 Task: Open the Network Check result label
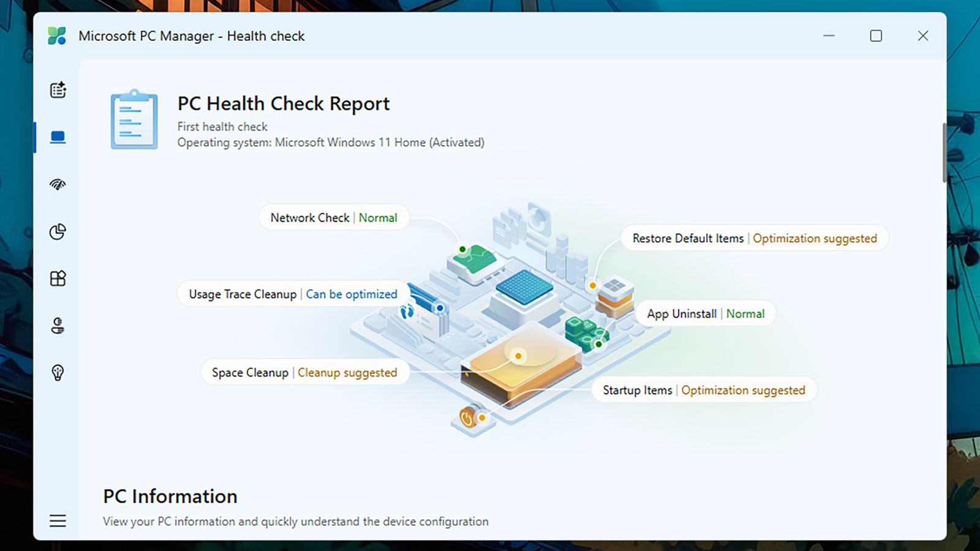click(334, 218)
